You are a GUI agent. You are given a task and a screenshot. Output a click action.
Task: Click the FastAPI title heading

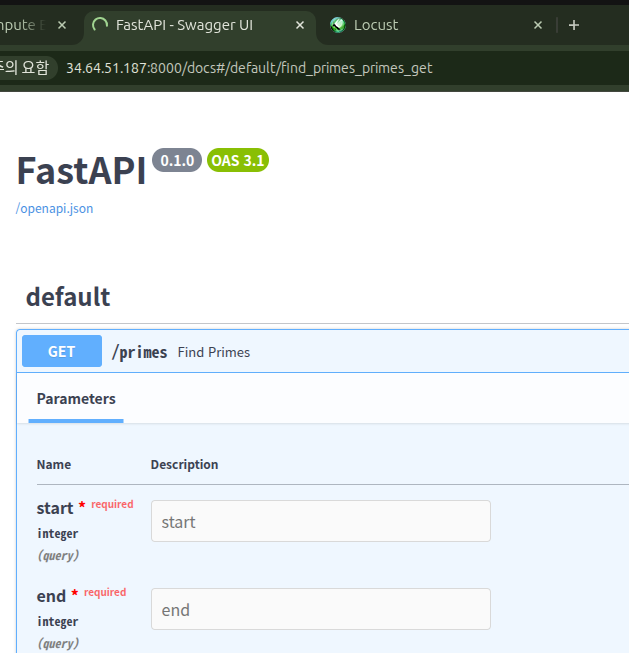coord(81,171)
